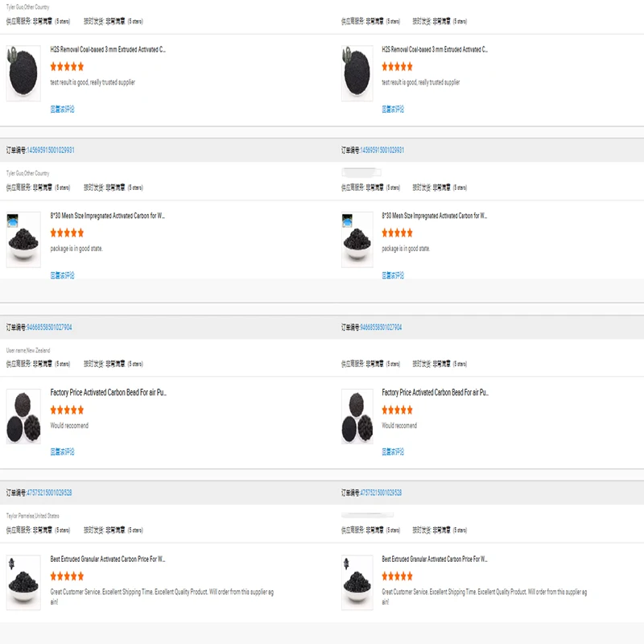
Task: View Activated Carbon Bead product image, left column
Action: (x=23, y=416)
